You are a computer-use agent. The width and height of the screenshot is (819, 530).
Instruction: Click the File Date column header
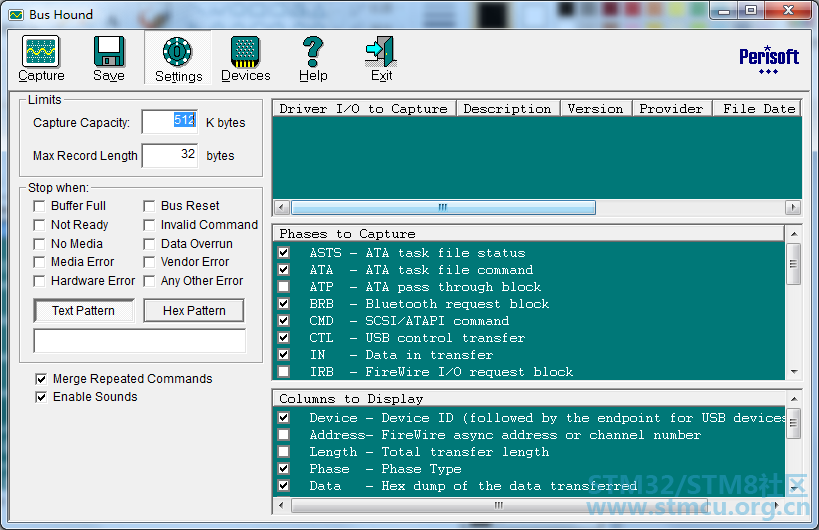coord(757,109)
